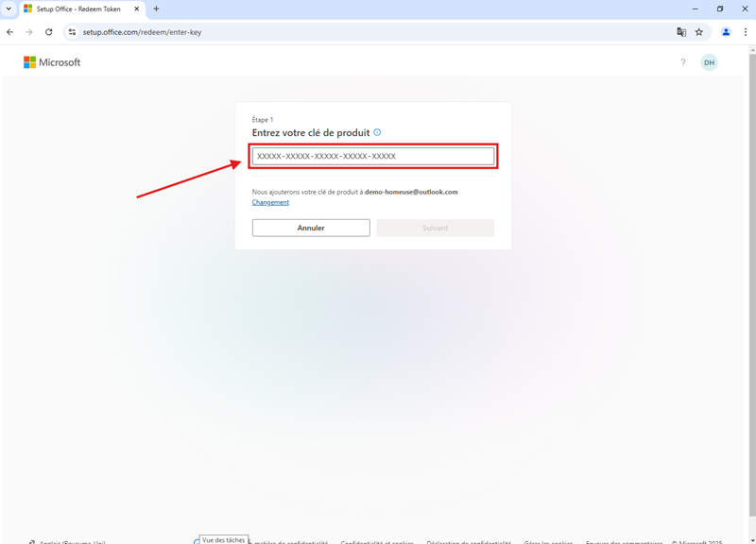The image size is (756, 544).
Task: Click the Annuler button
Action: coord(311,228)
